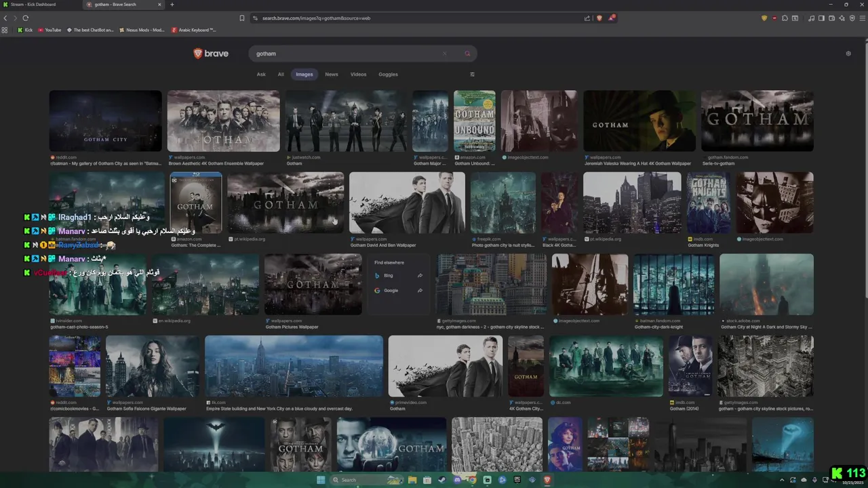Open the apps grid in bookmarks bar
The height and width of the screenshot is (488, 868).
pyautogui.click(x=5, y=30)
